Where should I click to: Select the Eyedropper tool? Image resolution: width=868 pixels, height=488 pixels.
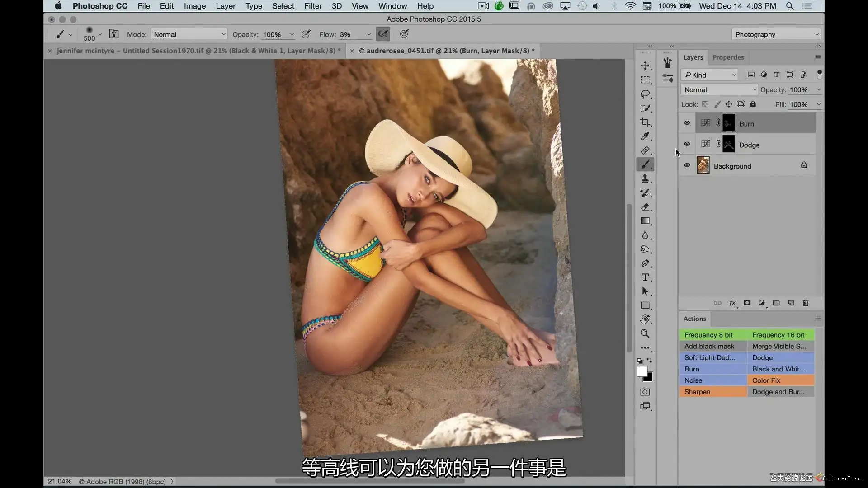coord(645,136)
